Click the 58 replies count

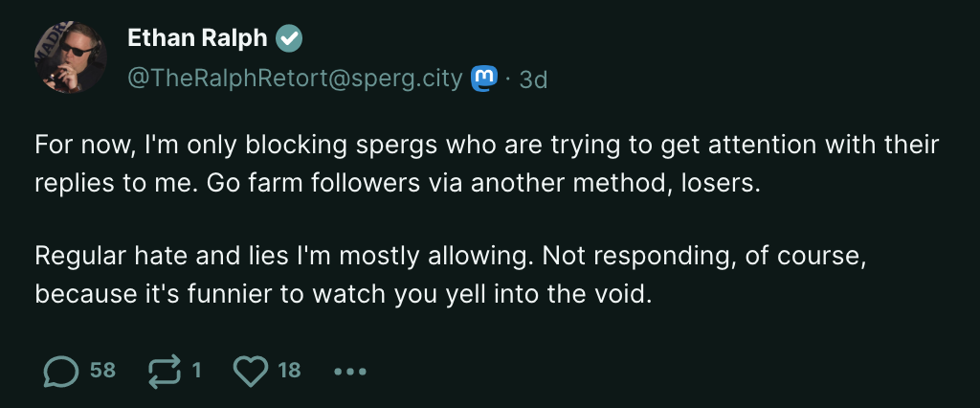point(102,370)
